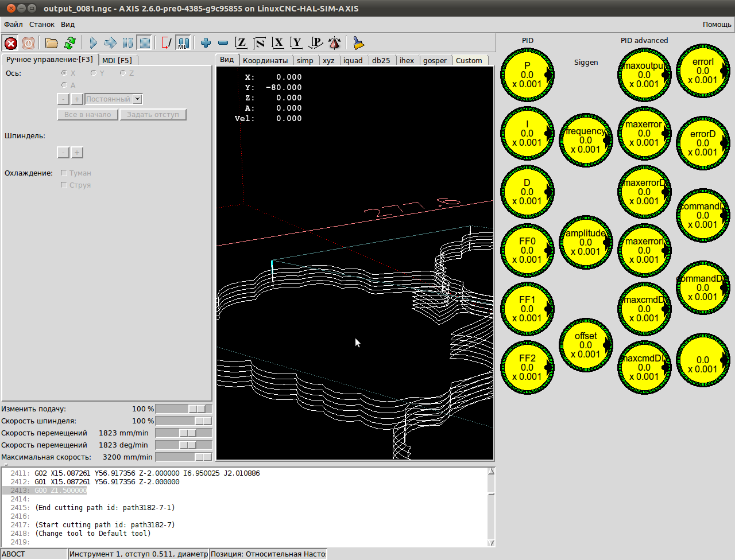Click the zoom in plus icon
Image resolution: width=735 pixels, height=560 pixels.
point(206,43)
